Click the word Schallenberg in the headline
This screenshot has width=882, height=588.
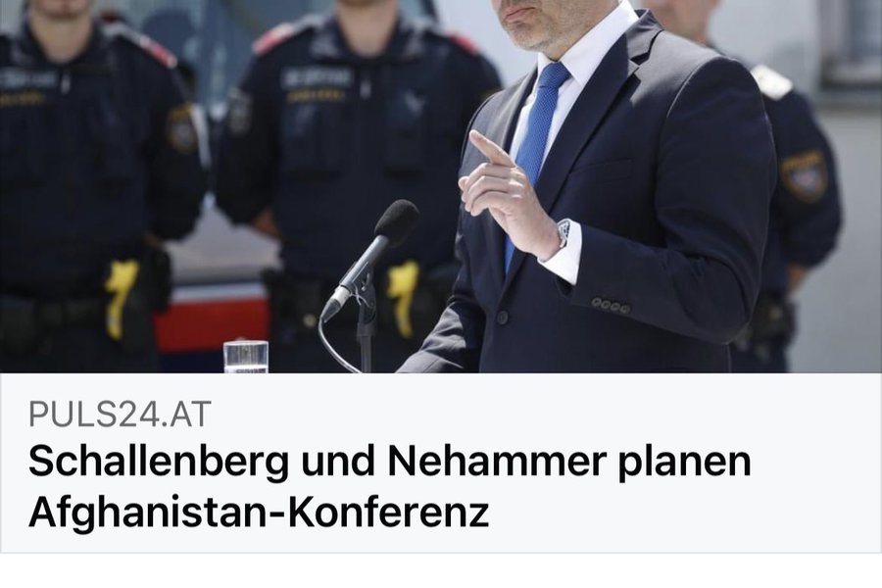(x=159, y=463)
